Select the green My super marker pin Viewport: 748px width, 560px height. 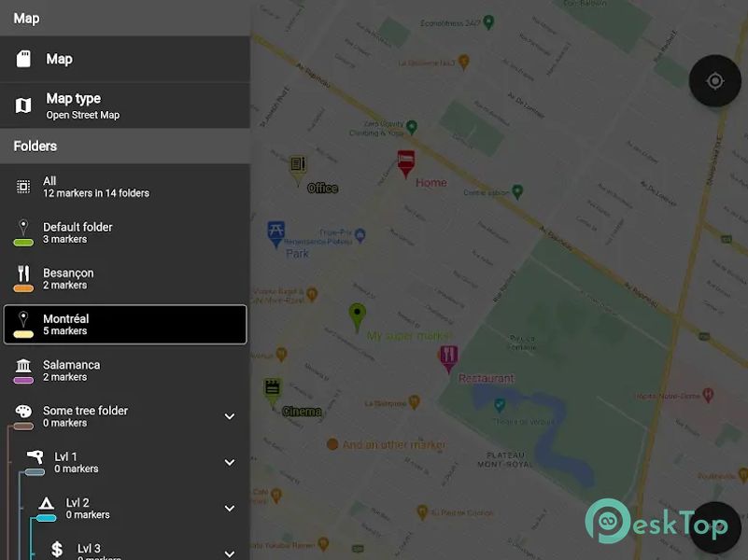(358, 317)
